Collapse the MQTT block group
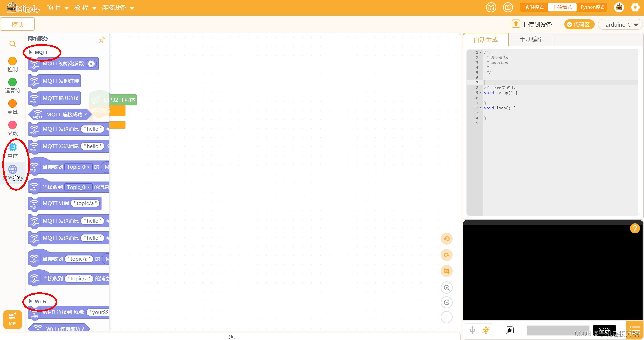 click(31, 52)
